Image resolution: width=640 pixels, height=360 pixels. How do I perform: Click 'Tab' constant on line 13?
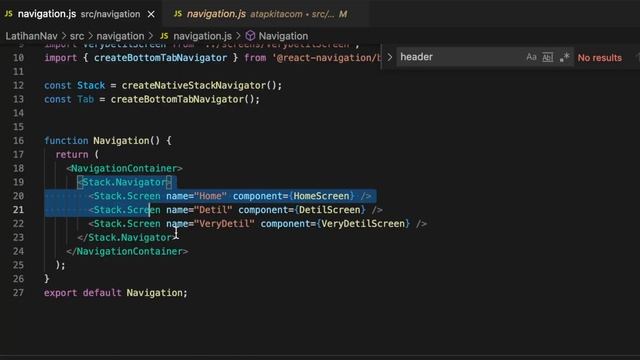click(x=85, y=99)
